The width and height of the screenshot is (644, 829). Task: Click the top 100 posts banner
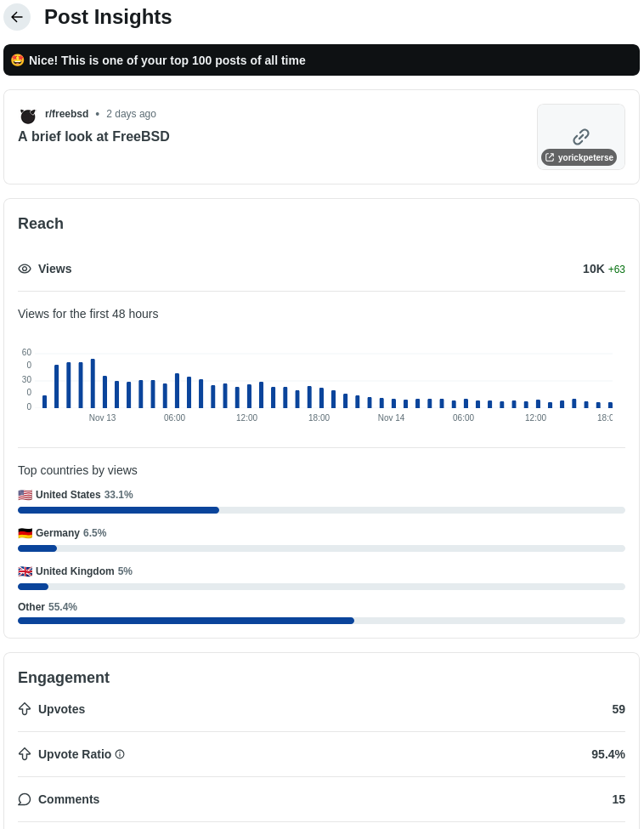tap(321, 60)
